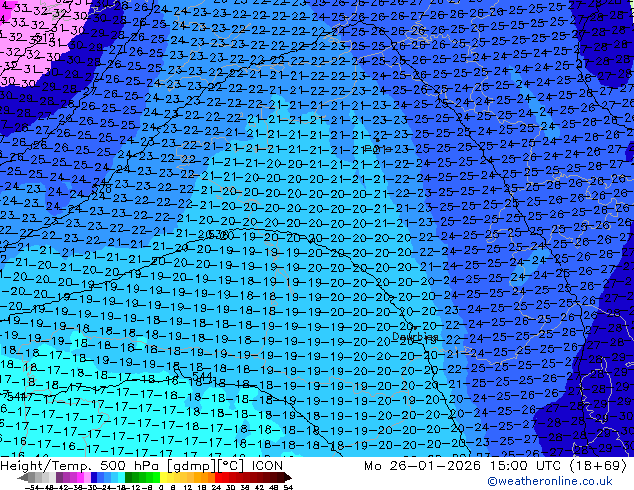The image size is (634, 490).
Task: Click the 'ICON' model name in the title
Action: [267, 466]
